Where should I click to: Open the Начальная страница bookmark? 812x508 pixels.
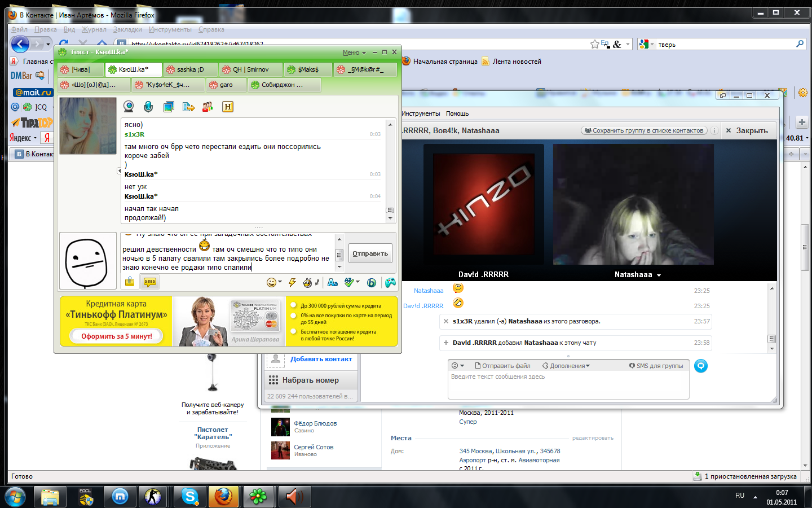tap(439, 62)
